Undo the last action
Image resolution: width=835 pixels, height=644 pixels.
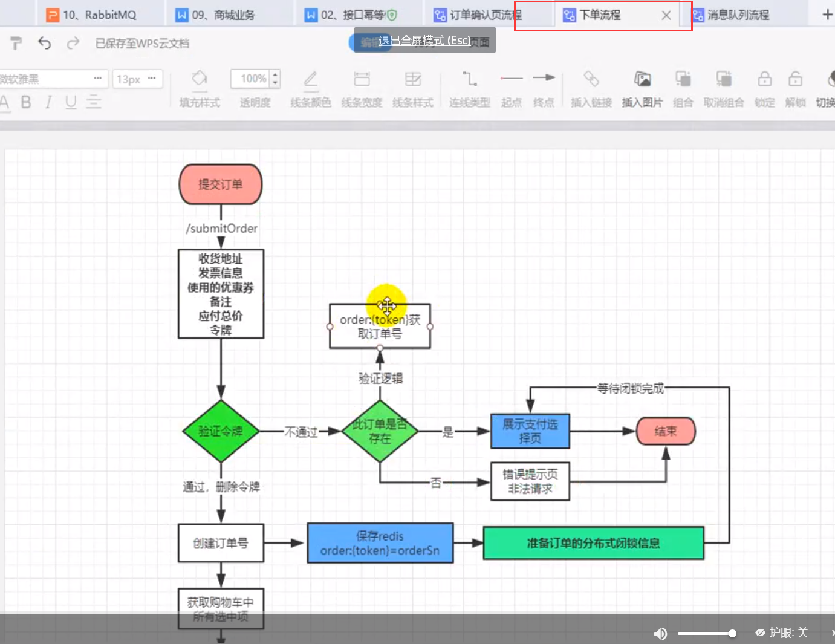[45, 43]
